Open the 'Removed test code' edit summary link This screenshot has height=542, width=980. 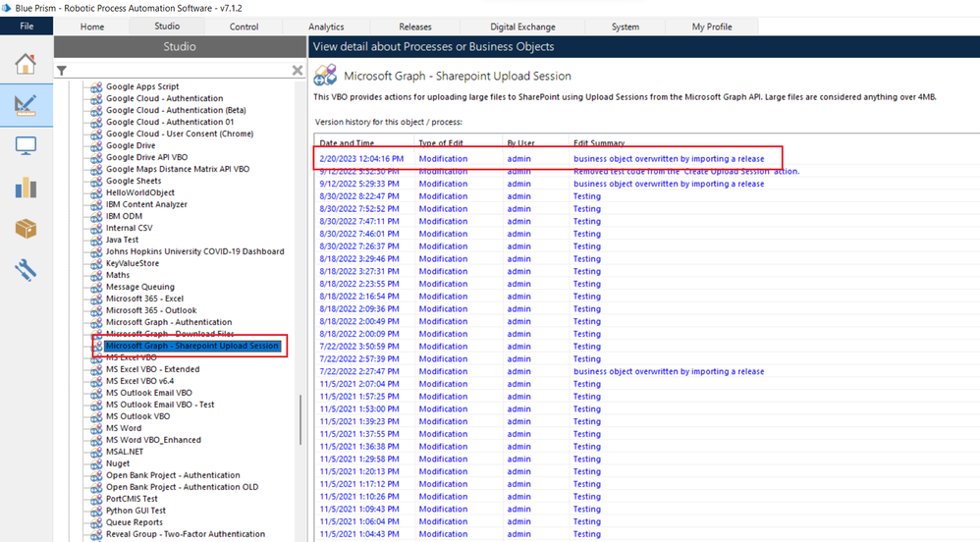685,171
